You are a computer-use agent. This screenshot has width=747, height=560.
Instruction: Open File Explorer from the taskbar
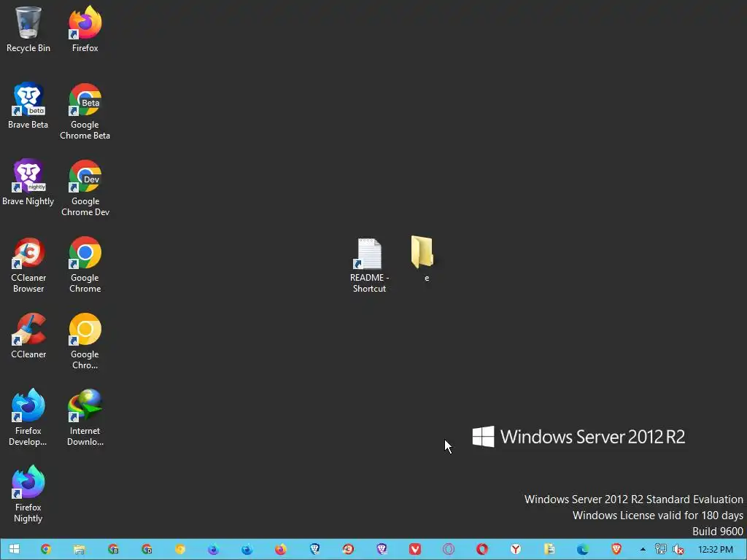point(79,549)
